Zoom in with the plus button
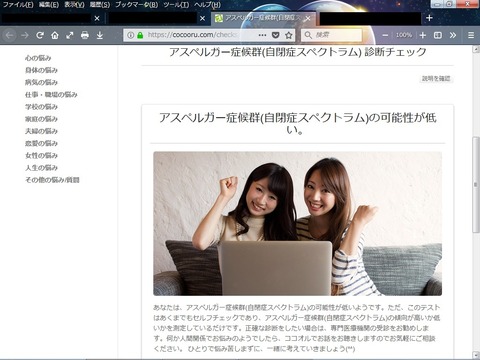This screenshot has width=480, height=360. coord(423,35)
